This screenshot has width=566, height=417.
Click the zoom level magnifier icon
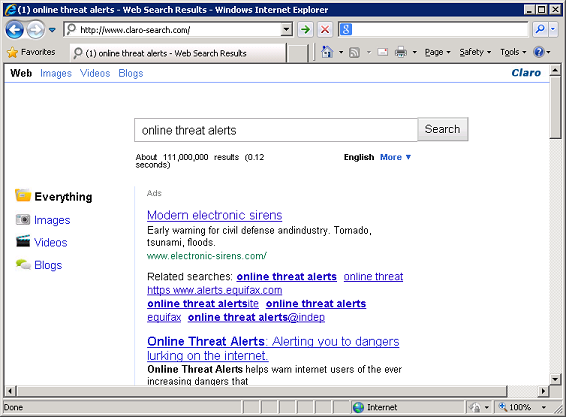pos(503,407)
